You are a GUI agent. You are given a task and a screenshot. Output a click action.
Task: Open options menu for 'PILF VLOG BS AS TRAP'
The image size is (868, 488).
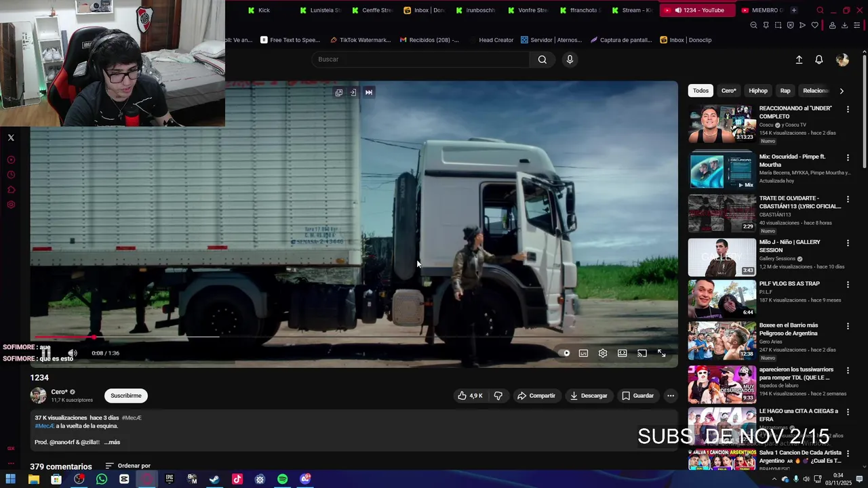click(848, 285)
